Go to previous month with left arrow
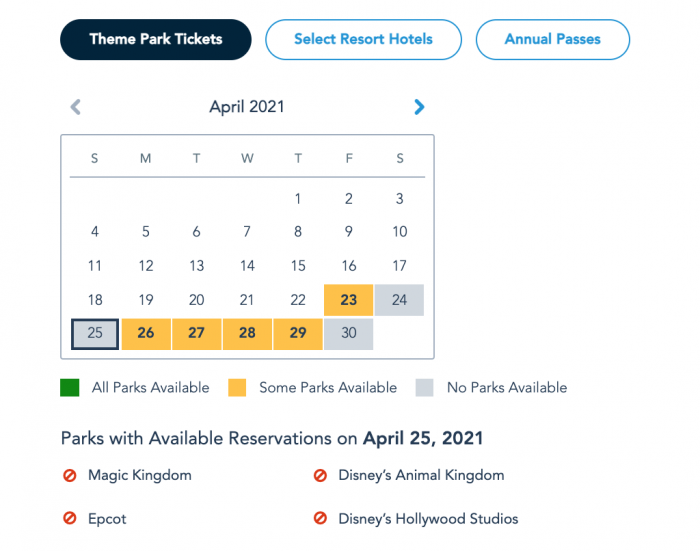This screenshot has height=551, width=700. (75, 107)
